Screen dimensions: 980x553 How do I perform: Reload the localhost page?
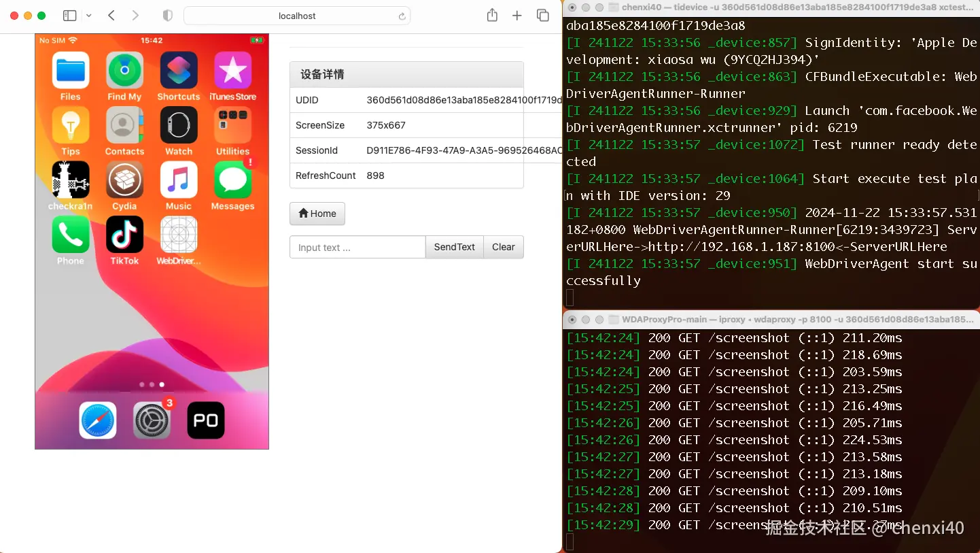pos(402,16)
